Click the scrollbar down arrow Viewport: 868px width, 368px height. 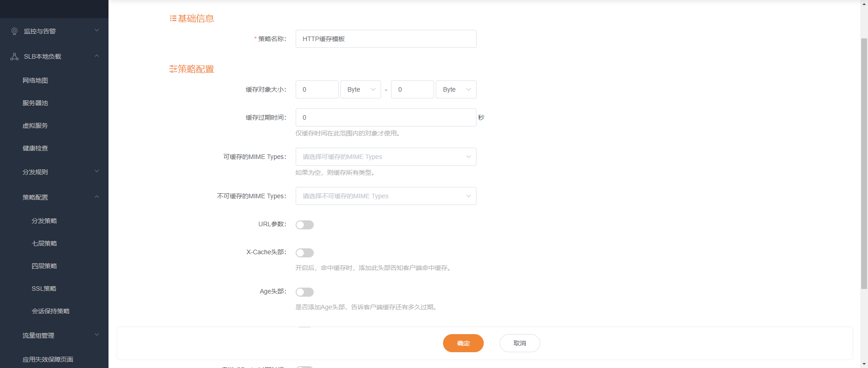point(864,363)
